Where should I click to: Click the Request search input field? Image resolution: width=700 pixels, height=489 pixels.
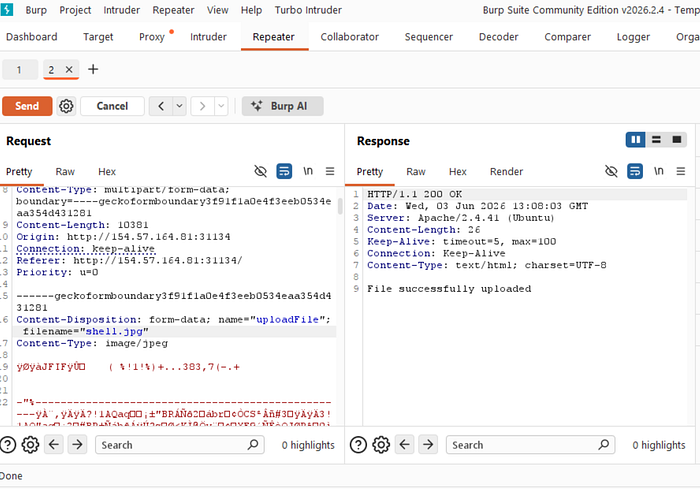pos(180,445)
